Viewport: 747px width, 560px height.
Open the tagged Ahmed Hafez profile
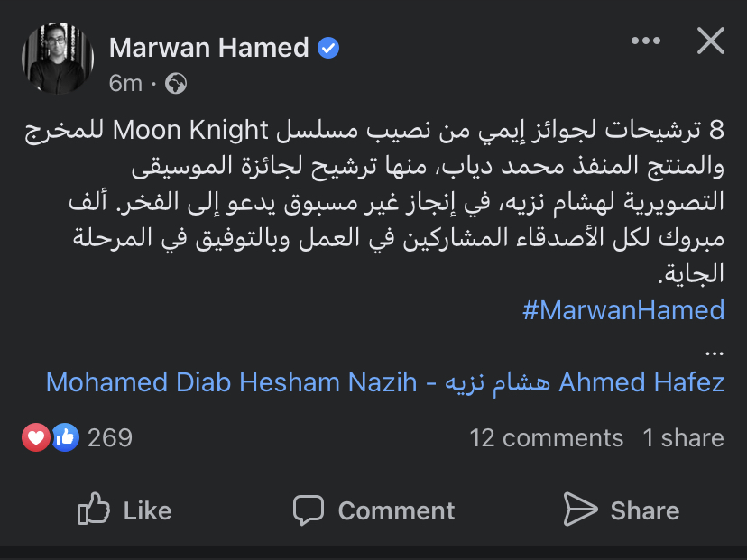click(x=641, y=382)
